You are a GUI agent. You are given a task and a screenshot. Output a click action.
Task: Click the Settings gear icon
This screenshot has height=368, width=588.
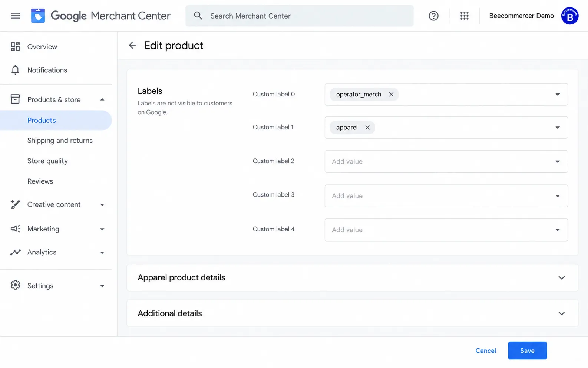pos(15,285)
